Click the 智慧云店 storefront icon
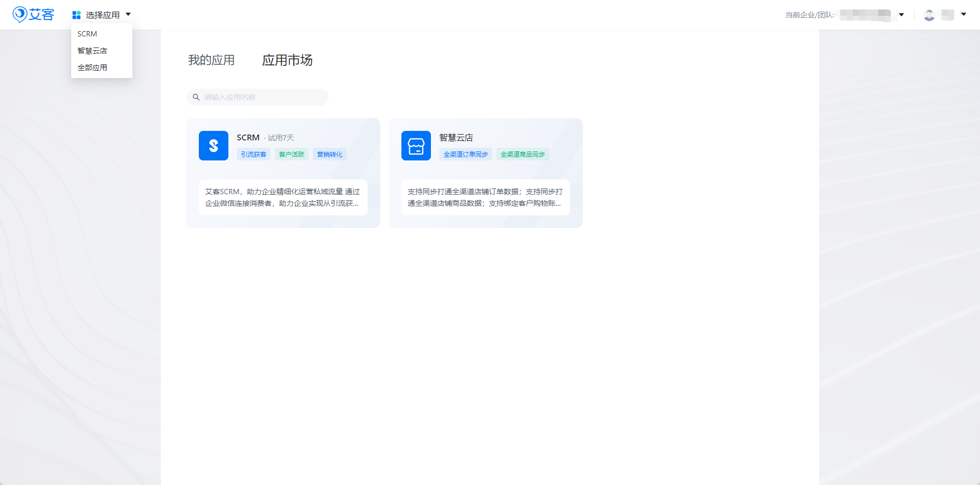This screenshot has width=980, height=485. (x=416, y=146)
